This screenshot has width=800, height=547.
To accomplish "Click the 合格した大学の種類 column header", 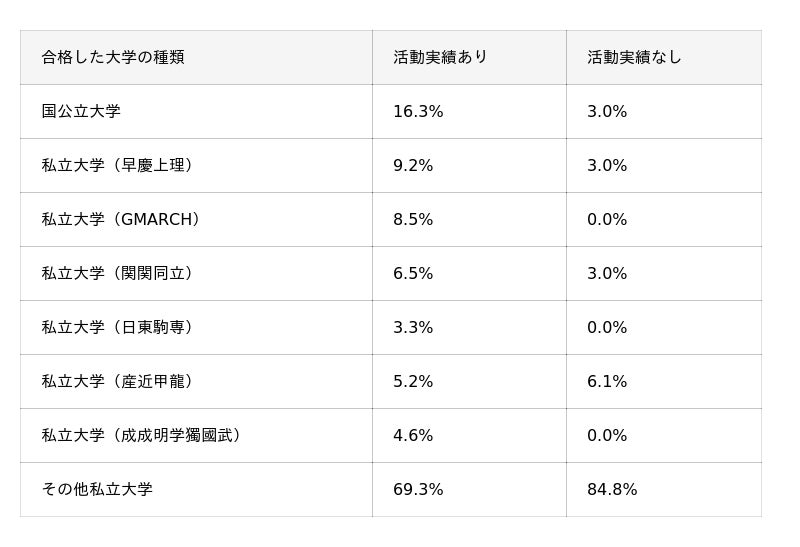I will 113,57.
